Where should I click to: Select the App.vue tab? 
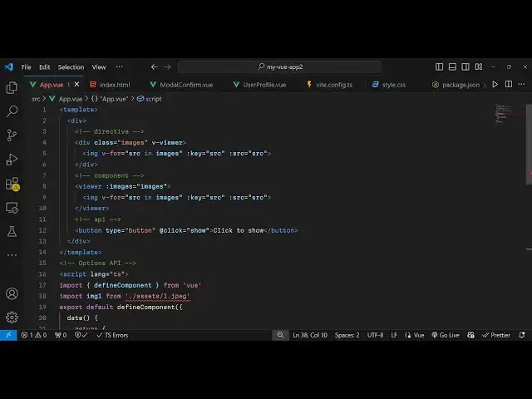(52, 85)
